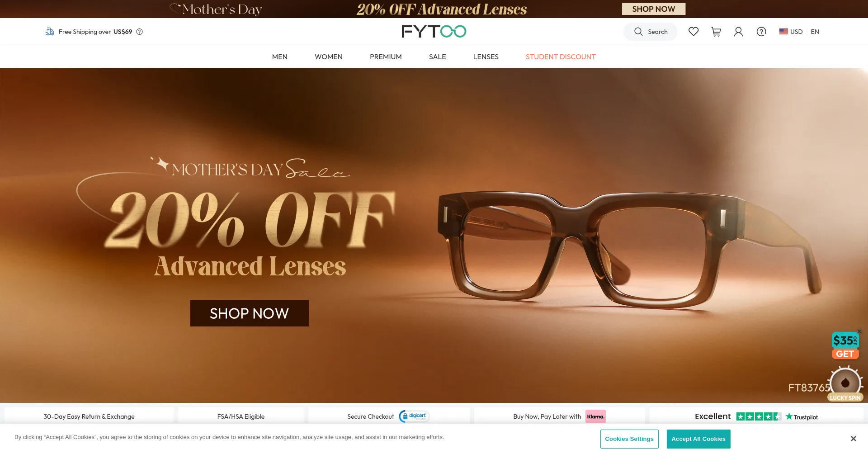Click the help question mark icon
This screenshot has width=868, height=449.
(761, 32)
